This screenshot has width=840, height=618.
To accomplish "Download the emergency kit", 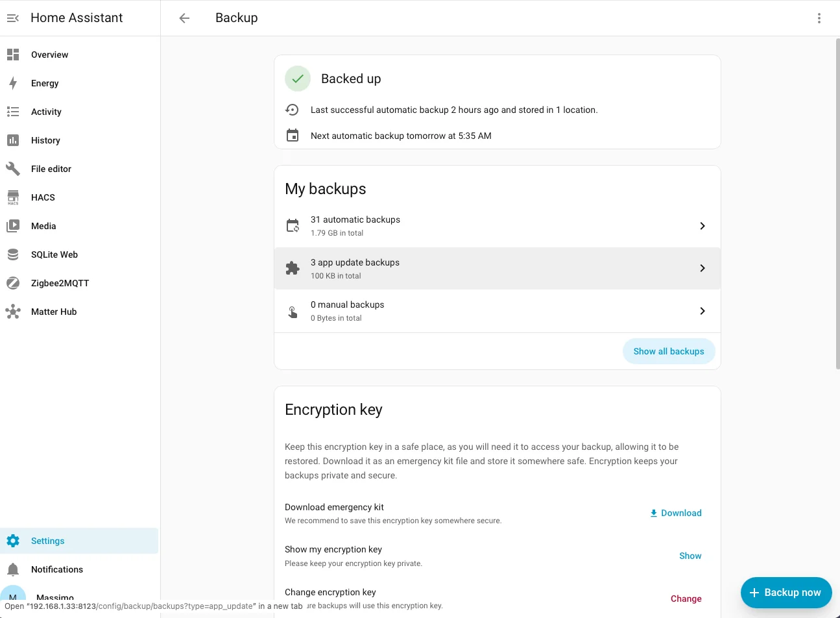I will [x=676, y=513].
